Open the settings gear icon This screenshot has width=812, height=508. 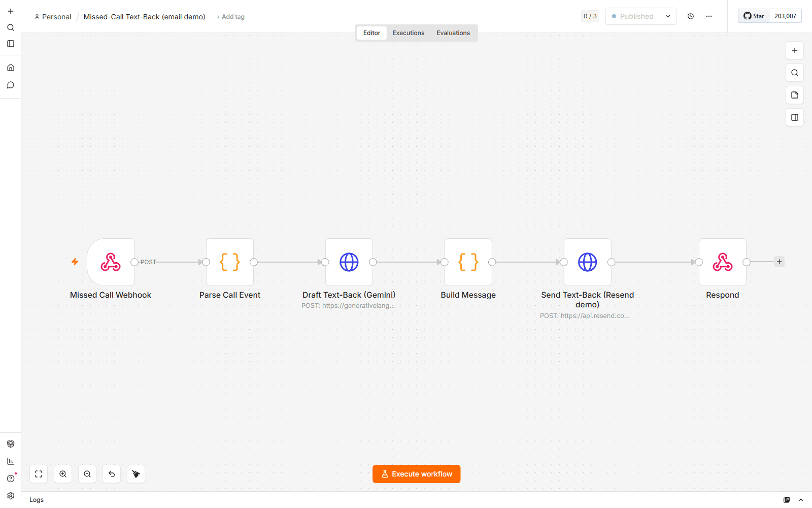[x=11, y=496]
